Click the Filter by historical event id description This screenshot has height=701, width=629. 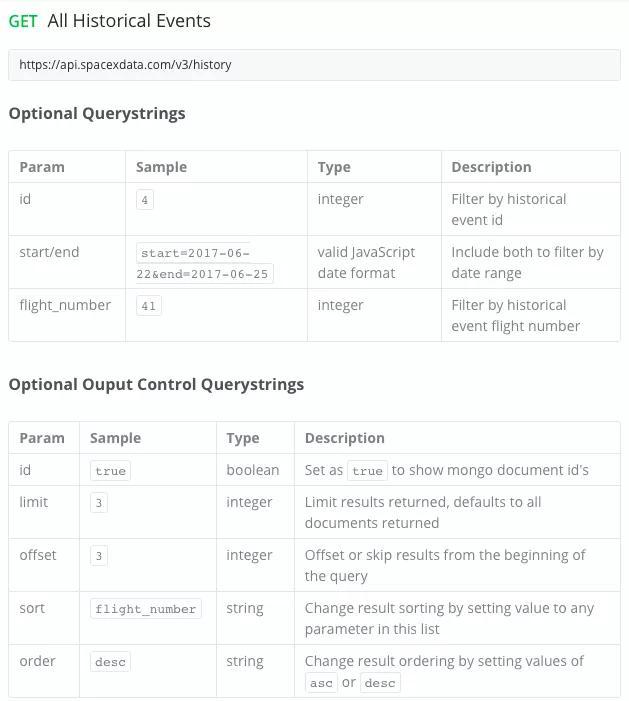(x=508, y=209)
